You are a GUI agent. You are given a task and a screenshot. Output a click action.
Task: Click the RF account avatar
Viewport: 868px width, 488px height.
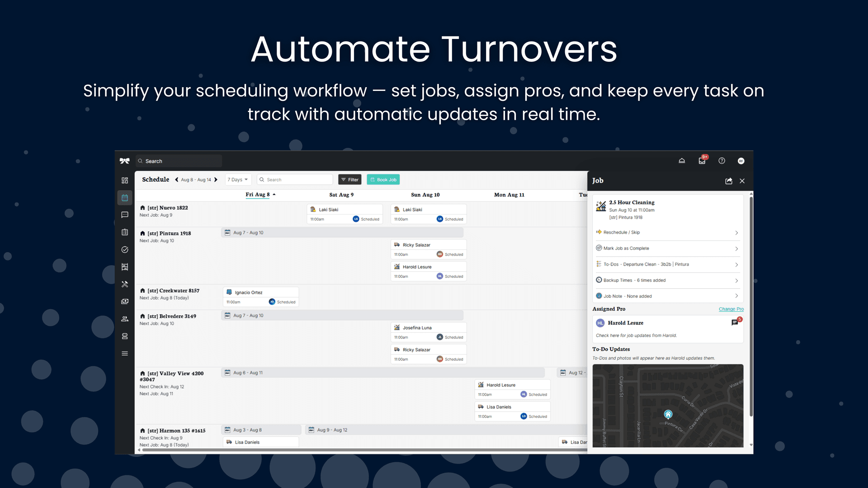pos(741,160)
